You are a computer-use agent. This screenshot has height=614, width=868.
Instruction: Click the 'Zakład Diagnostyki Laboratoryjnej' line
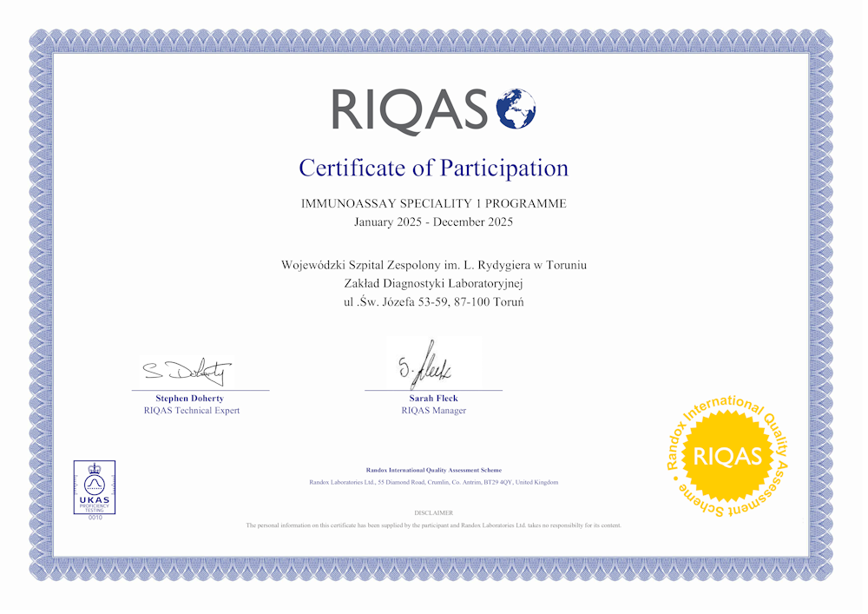tap(433, 283)
